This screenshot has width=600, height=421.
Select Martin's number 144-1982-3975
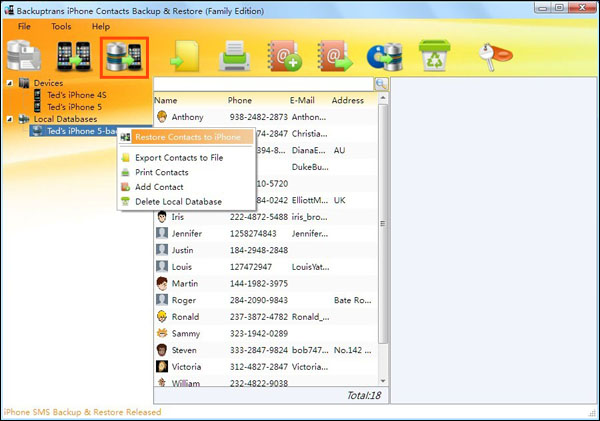coord(259,284)
